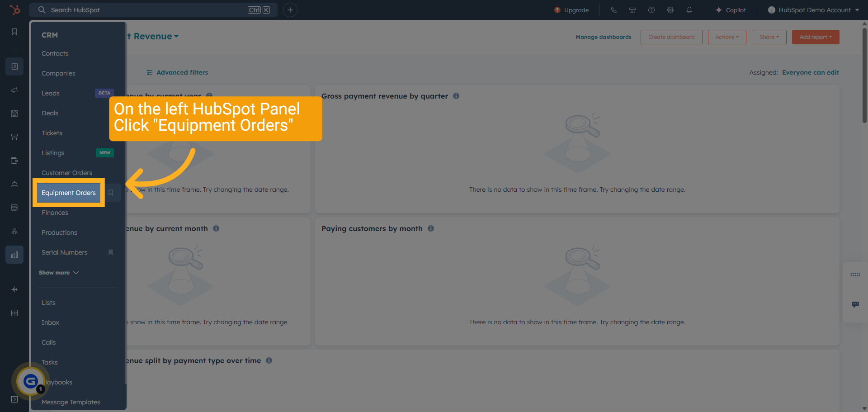Screen dimensions: 868x412
Task: Open the calling phone icon
Action: (613, 10)
